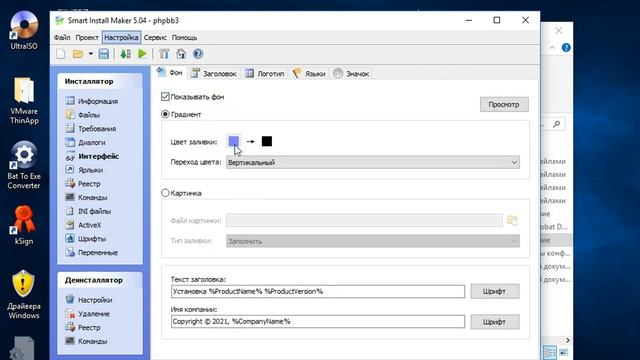640x360 pixels.
Task: Switch to the Языки tab
Action: [x=309, y=73]
